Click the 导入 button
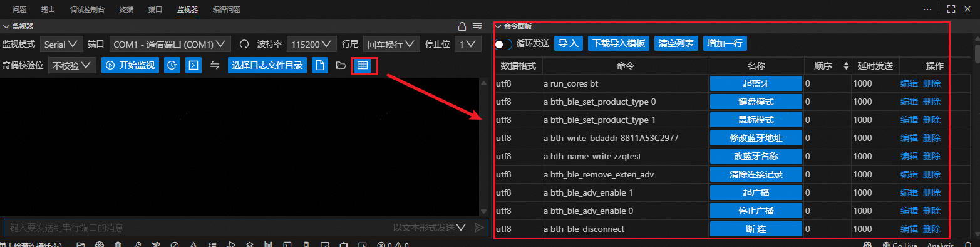Image resolution: width=980 pixels, height=247 pixels. [x=568, y=43]
